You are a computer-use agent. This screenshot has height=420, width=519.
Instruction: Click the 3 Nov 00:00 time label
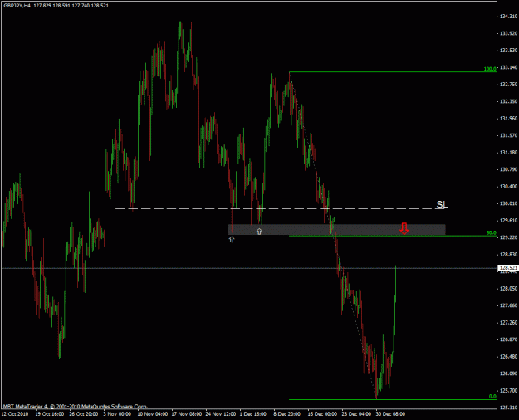coord(117,414)
